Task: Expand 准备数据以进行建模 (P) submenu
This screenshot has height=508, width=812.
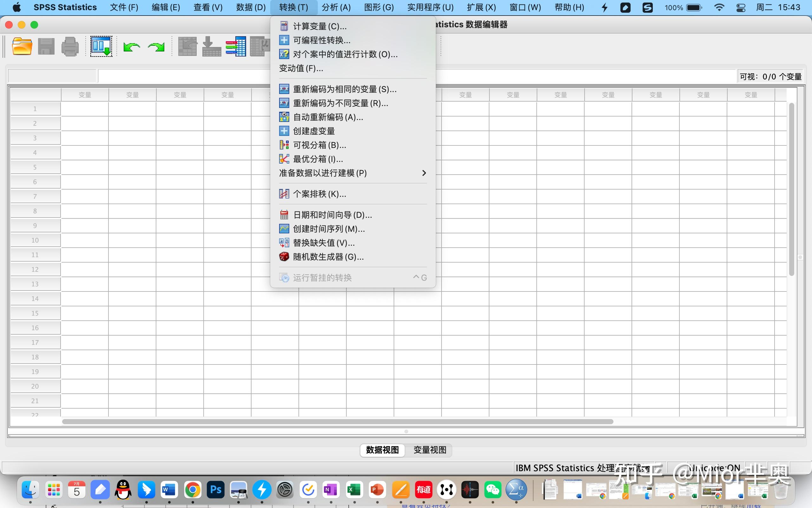Action: (353, 173)
